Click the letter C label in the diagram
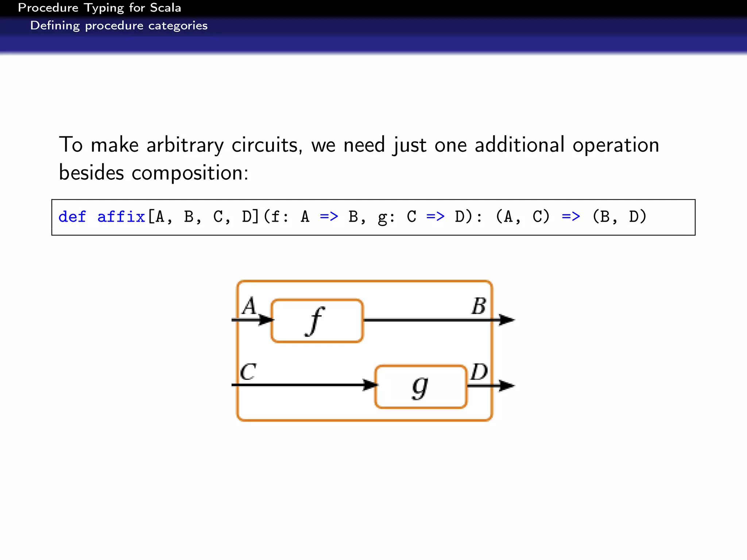The image size is (747, 560). (248, 372)
